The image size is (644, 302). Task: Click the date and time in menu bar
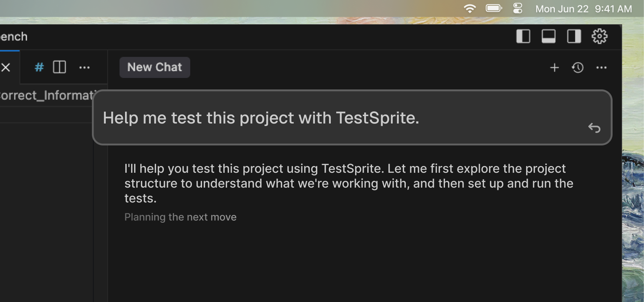point(584,9)
